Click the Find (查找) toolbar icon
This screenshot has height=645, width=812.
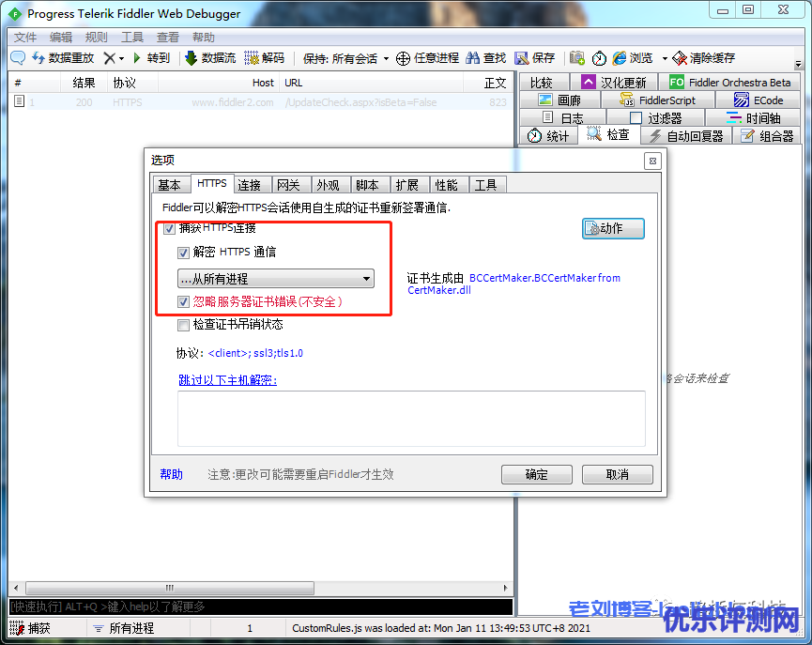click(x=472, y=58)
